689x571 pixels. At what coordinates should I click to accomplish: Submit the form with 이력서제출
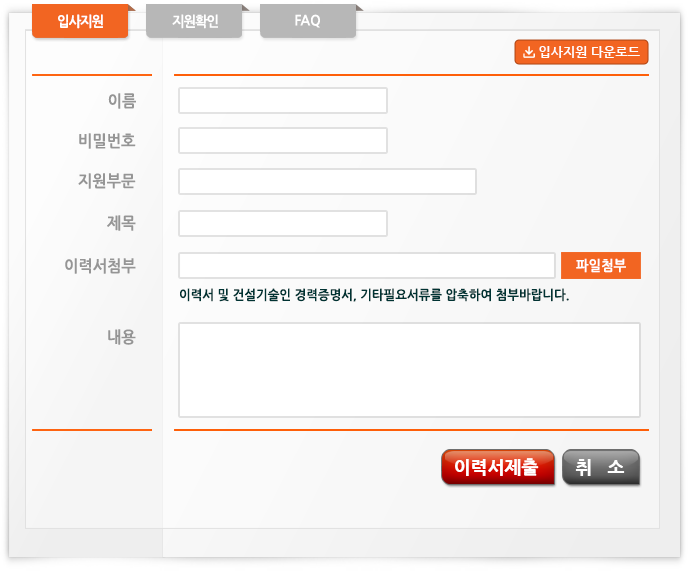pos(497,467)
